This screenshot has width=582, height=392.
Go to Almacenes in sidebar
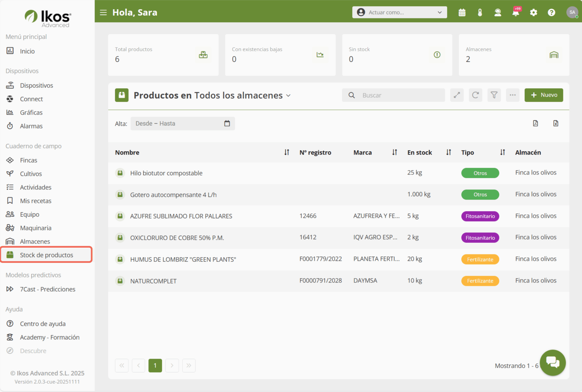click(x=35, y=241)
